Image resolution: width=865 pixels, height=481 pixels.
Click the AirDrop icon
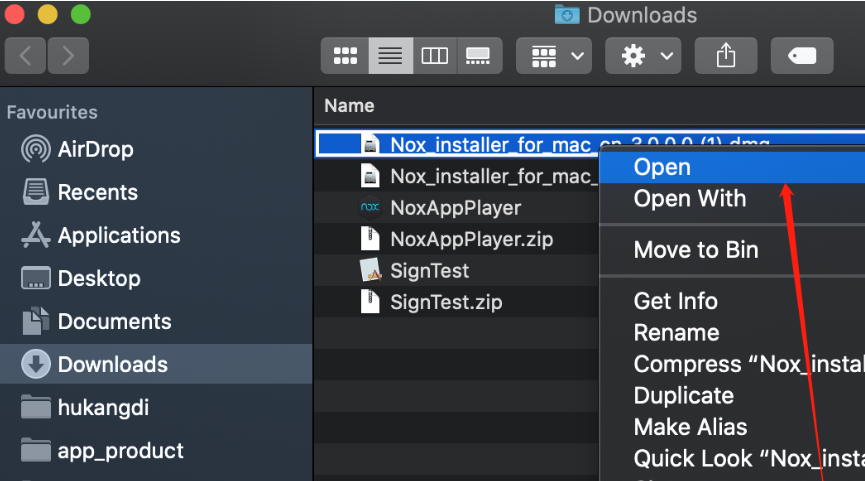pyautogui.click(x=36, y=149)
